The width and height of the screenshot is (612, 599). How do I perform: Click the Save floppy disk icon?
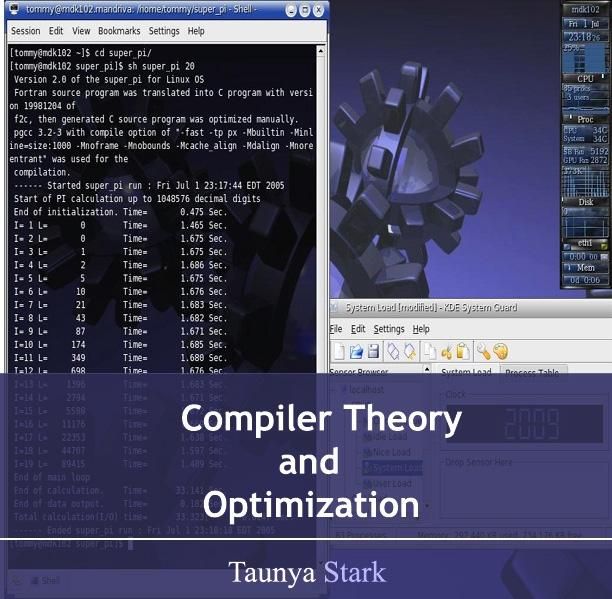374,351
